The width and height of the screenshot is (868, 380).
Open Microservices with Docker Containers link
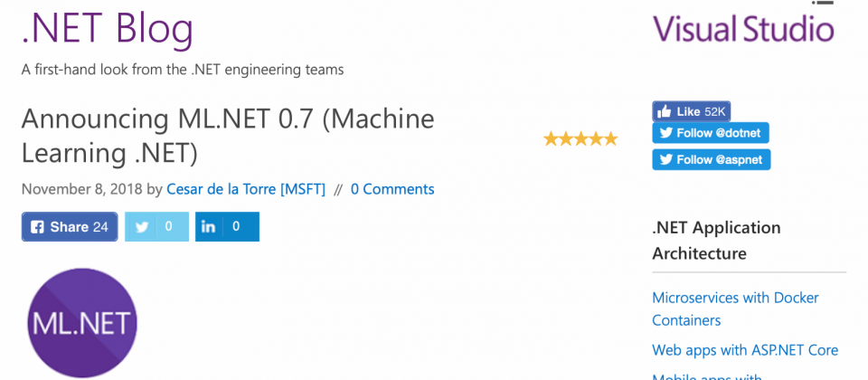coord(735,309)
